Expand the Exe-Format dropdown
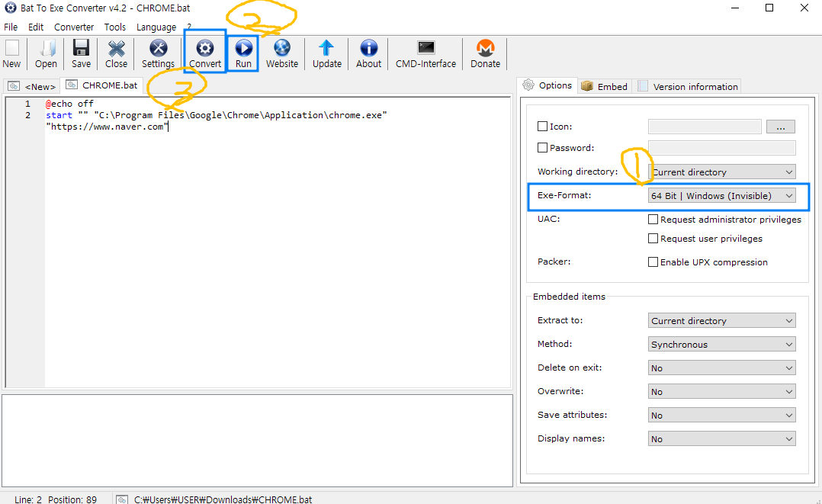The width and height of the screenshot is (822, 504). (x=722, y=196)
